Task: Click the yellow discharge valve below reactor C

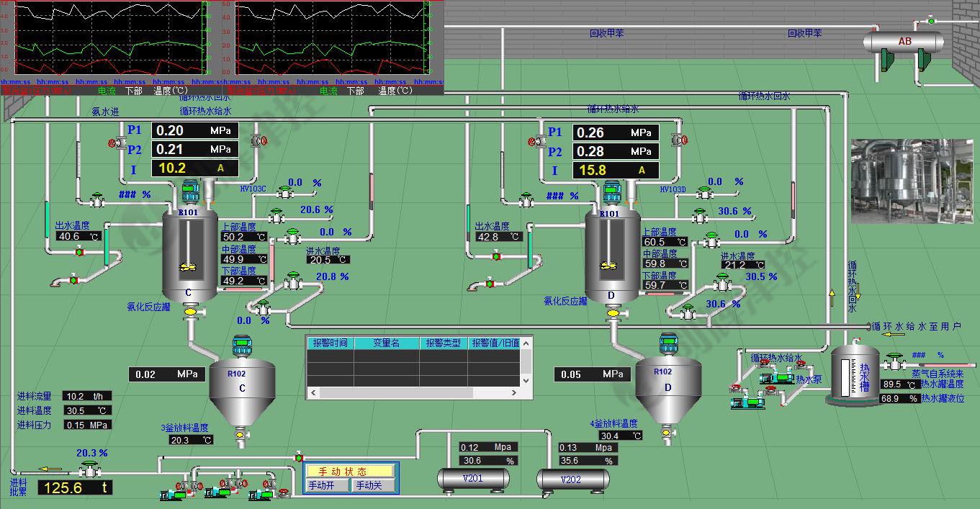Action: point(191,312)
